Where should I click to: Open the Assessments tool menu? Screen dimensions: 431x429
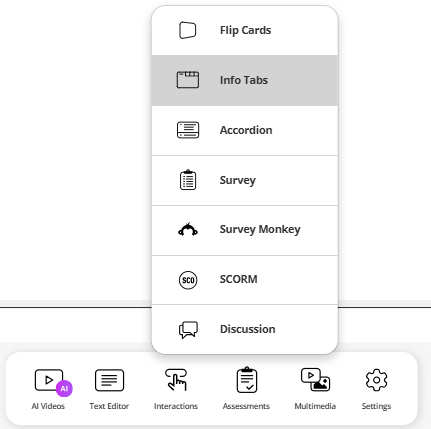246,389
